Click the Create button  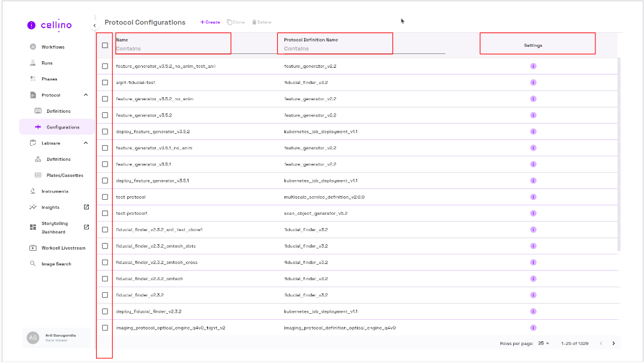coord(210,22)
